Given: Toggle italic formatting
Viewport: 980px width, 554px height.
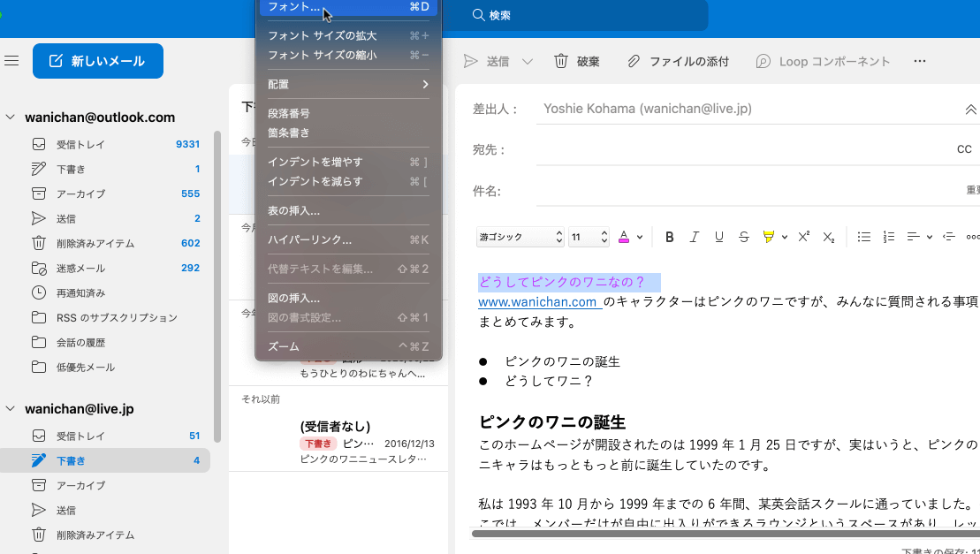Looking at the screenshot, I should click(694, 237).
